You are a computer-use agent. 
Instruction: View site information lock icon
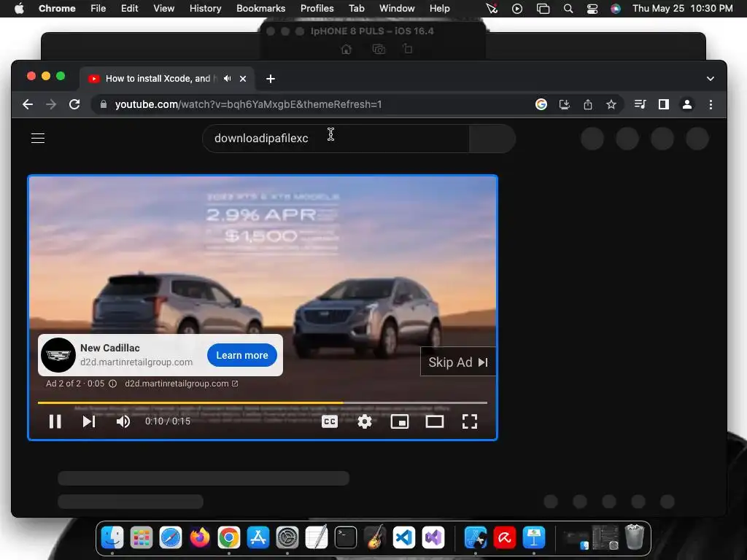click(103, 104)
